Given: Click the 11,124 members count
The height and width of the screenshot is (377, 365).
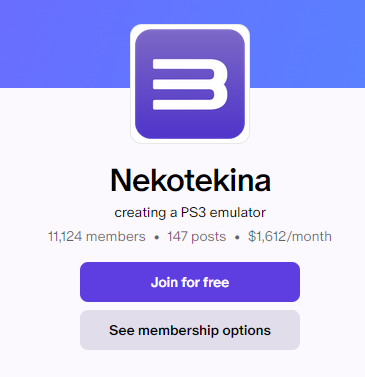Looking at the screenshot, I should (97, 237).
